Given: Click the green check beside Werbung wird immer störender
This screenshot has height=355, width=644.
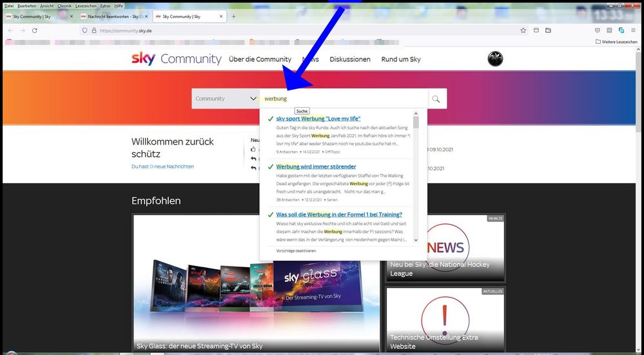Looking at the screenshot, I should (270, 167).
